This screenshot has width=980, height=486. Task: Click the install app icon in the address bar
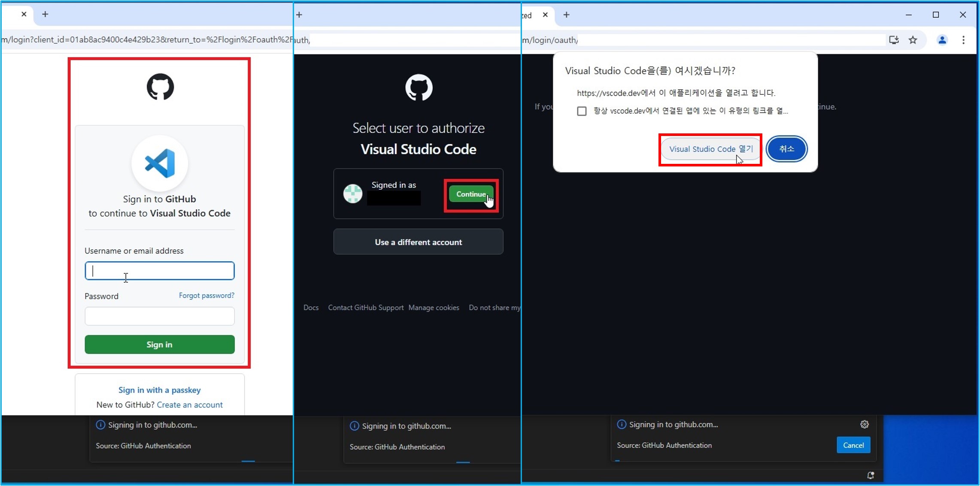pos(894,40)
